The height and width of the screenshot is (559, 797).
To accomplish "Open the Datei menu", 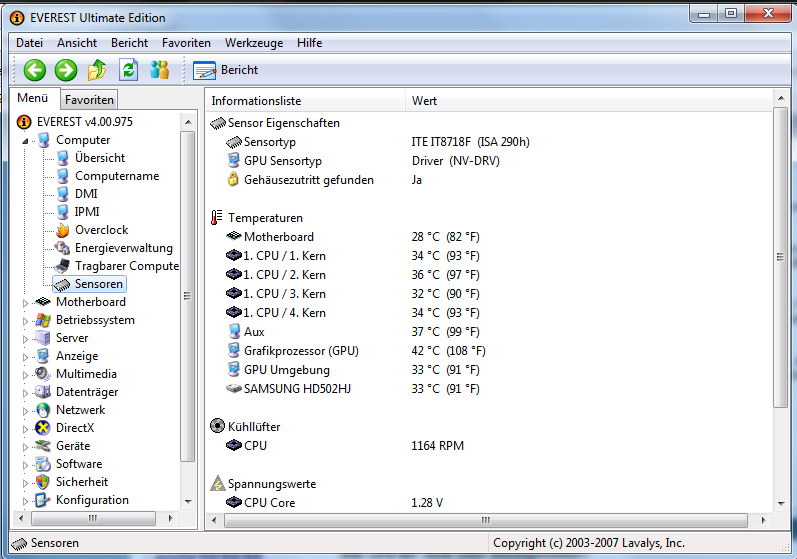I will (x=29, y=43).
